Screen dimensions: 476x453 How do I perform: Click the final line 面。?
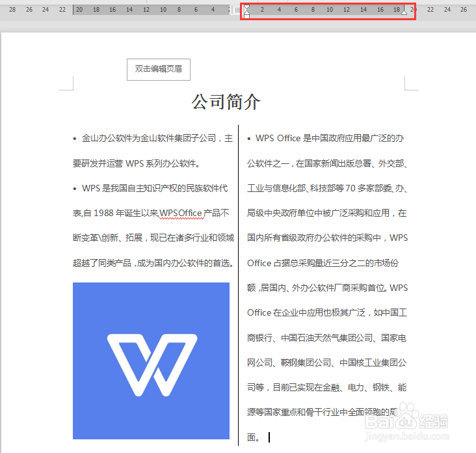253,437
